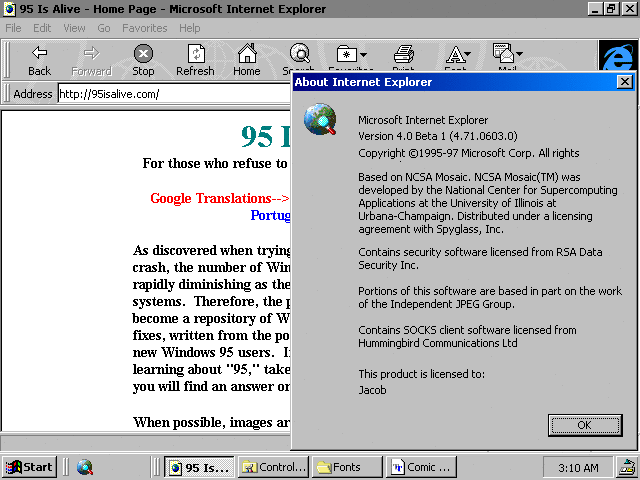Open the Start menu
Viewport: 640px width, 480px height.
click(29, 467)
